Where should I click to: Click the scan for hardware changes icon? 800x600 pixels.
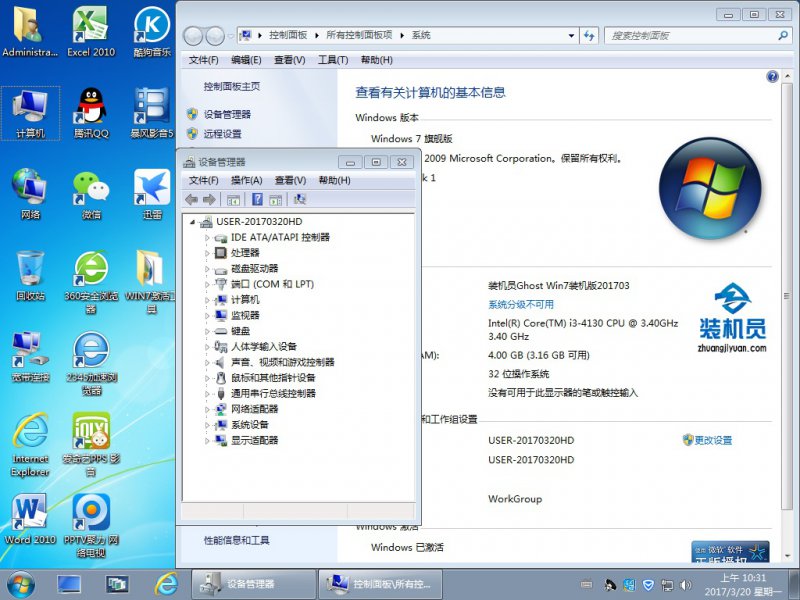pos(299,199)
